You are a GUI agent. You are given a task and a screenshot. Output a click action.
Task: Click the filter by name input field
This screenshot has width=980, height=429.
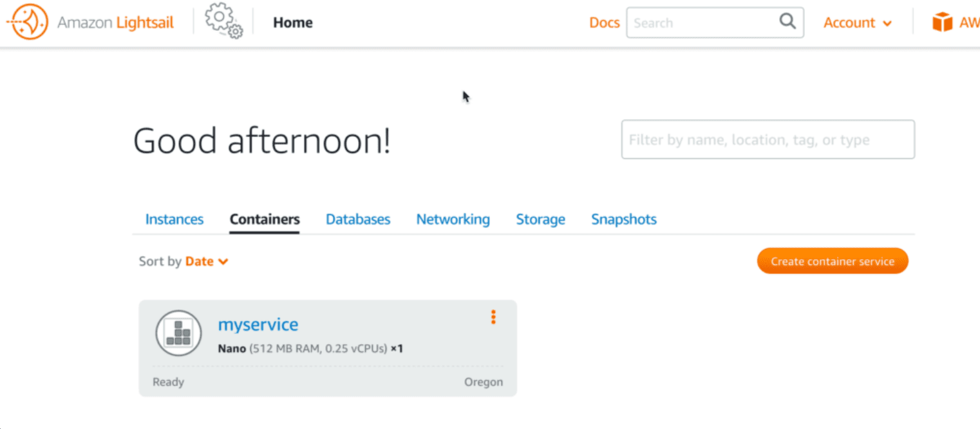768,140
